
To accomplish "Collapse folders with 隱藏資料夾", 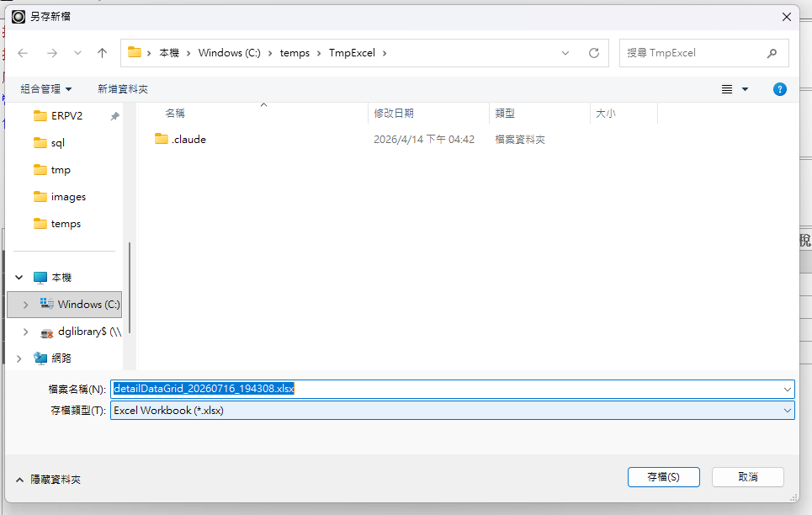I will click(48, 480).
